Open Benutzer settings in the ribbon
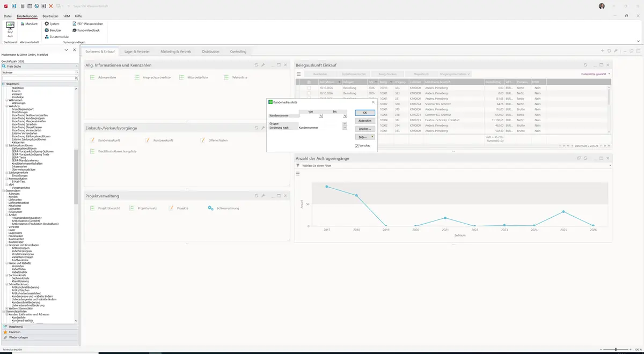Screen dimensions: 644x354 (53, 30)
